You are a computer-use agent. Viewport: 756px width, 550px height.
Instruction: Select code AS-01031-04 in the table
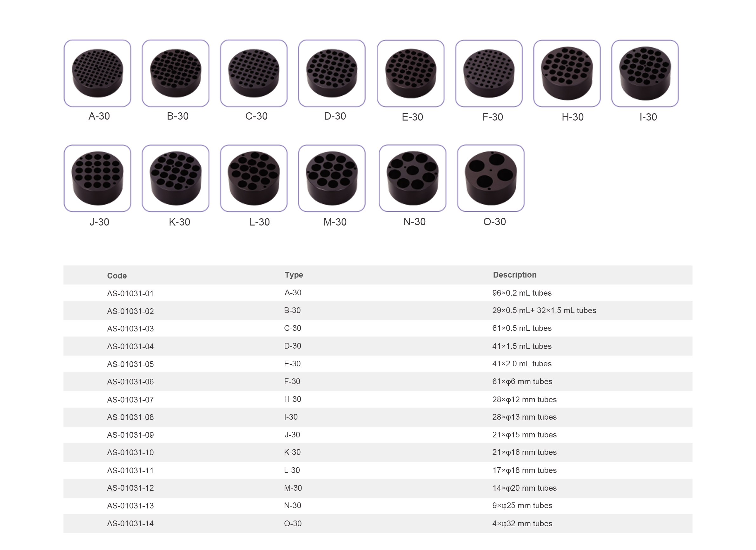(x=130, y=347)
